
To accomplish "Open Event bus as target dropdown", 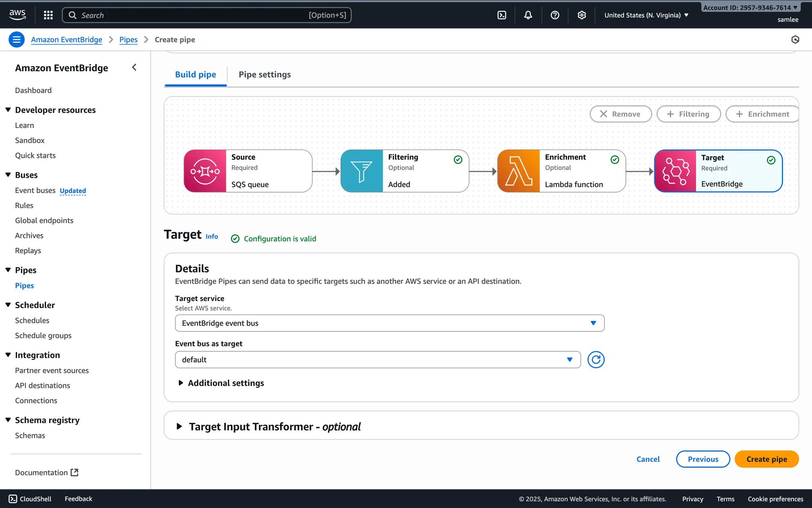I will coord(377,360).
